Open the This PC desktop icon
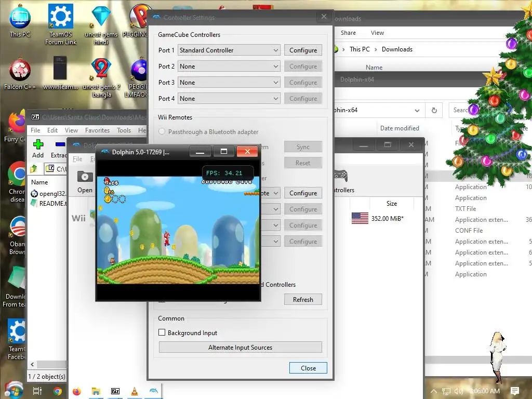The width and height of the screenshot is (532, 399). 20,20
